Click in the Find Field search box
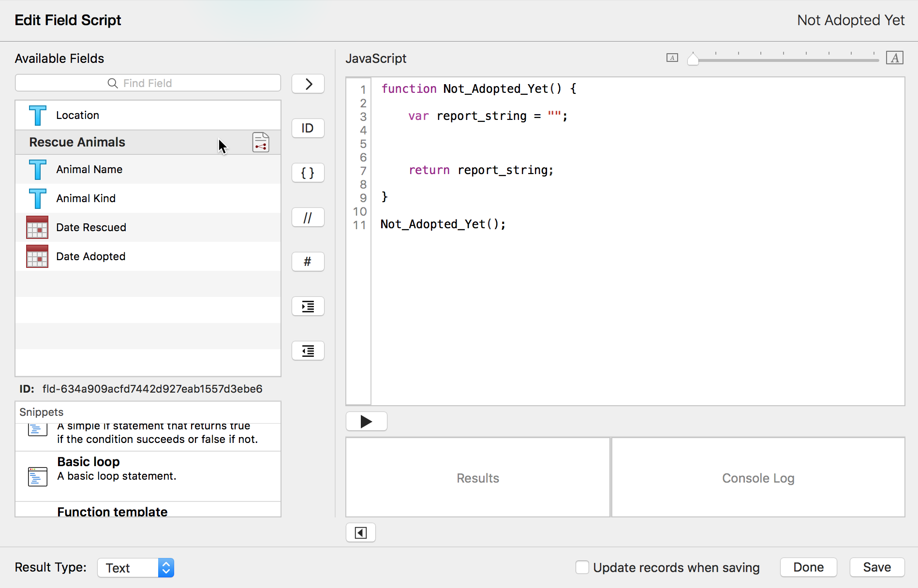This screenshot has height=588, width=918. coord(148,83)
